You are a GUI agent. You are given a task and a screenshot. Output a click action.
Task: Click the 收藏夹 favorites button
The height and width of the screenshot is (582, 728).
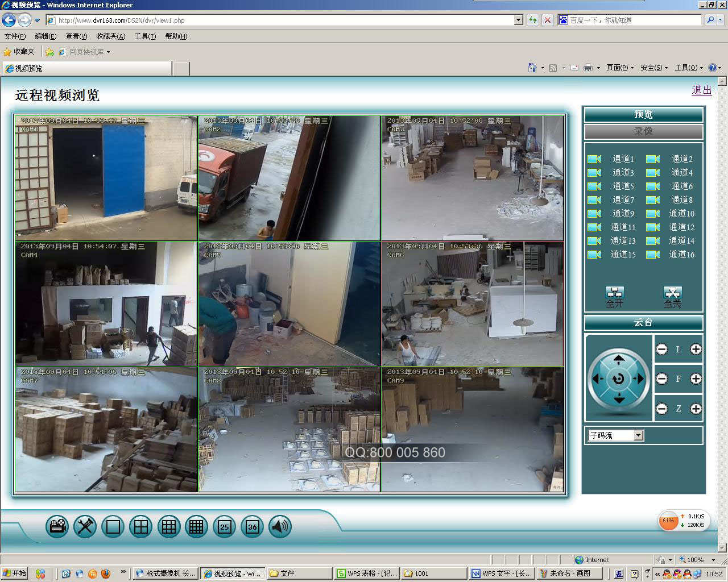click(x=19, y=52)
